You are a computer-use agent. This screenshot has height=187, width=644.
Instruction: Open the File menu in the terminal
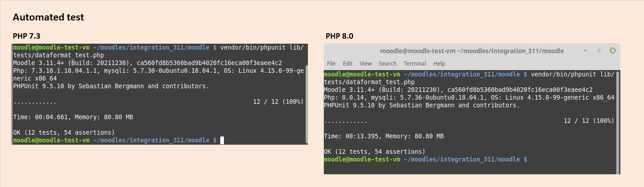(x=331, y=64)
